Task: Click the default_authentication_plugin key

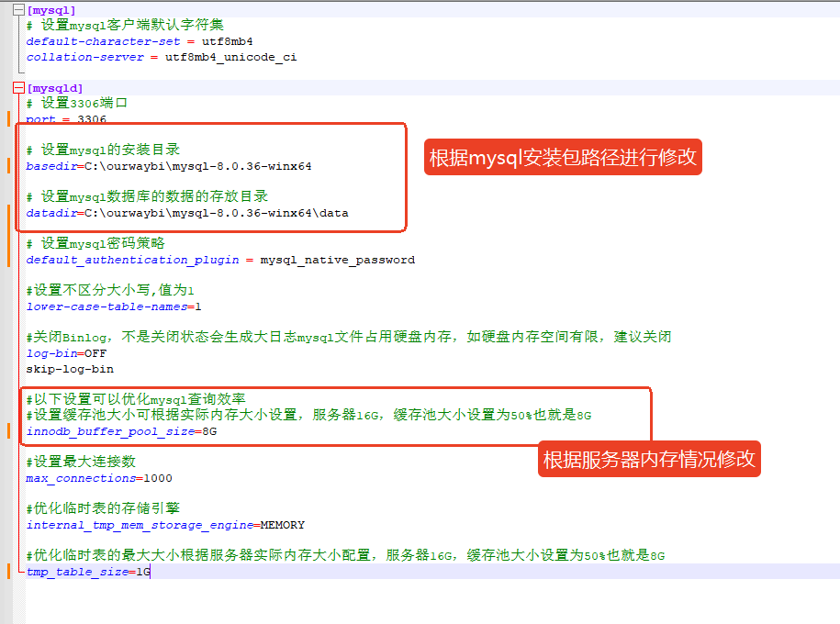Action: [133, 260]
